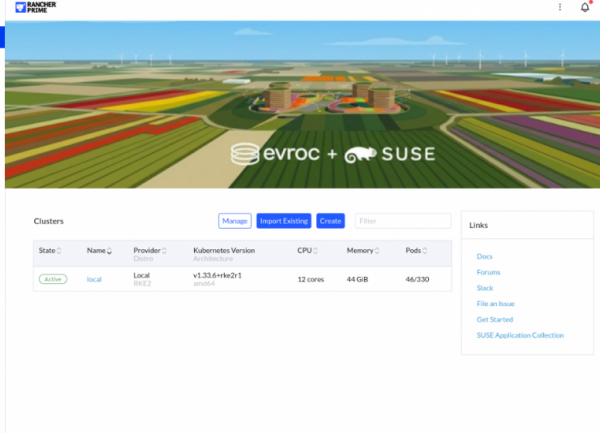The width and height of the screenshot is (600, 433).
Task: Click Import Existing cluster button
Action: [284, 221]
